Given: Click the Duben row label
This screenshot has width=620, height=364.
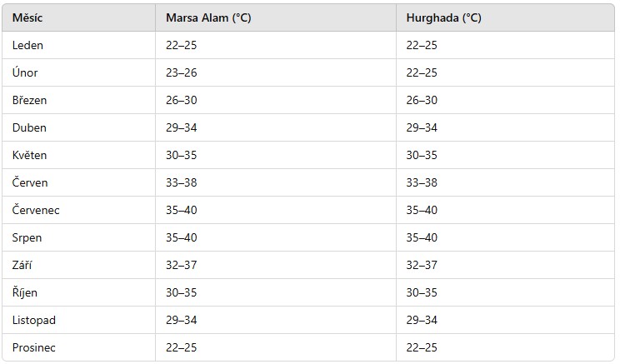Looking at the screenshot, I should 29,127.
